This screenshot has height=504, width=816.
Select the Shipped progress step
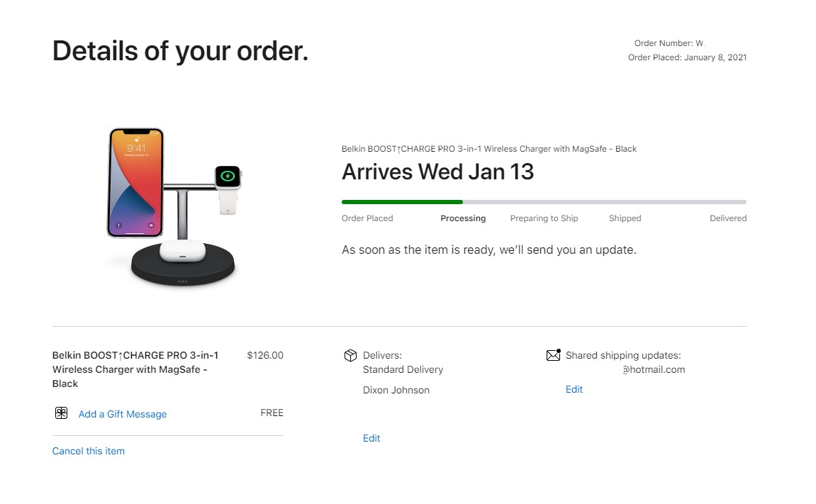pos(625,218)
